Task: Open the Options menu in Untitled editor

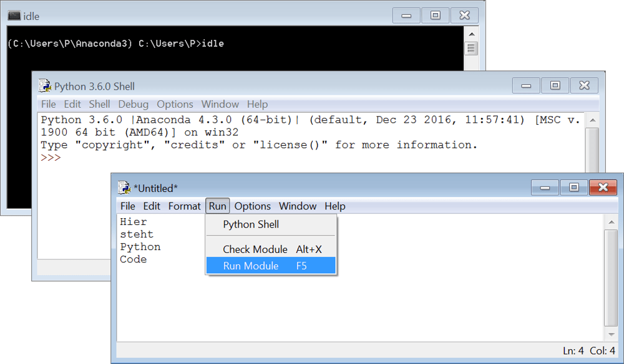Action: (x=252, y=206)
